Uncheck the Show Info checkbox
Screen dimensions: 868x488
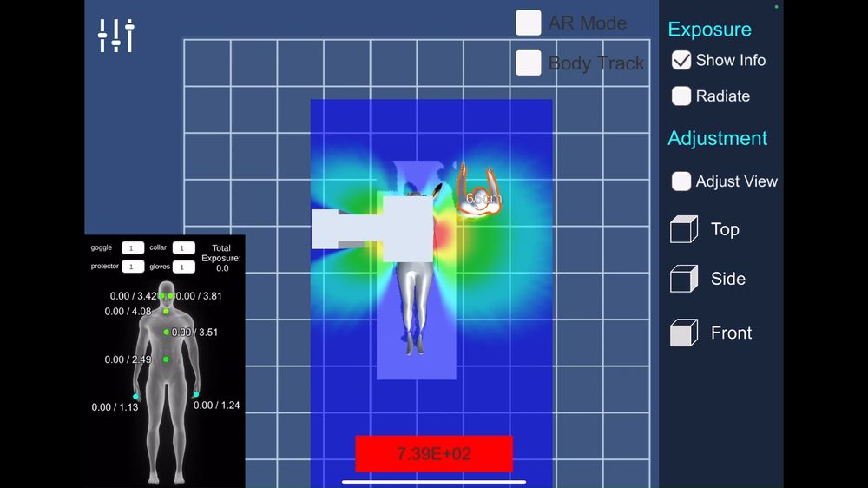(x=681, y=60)
